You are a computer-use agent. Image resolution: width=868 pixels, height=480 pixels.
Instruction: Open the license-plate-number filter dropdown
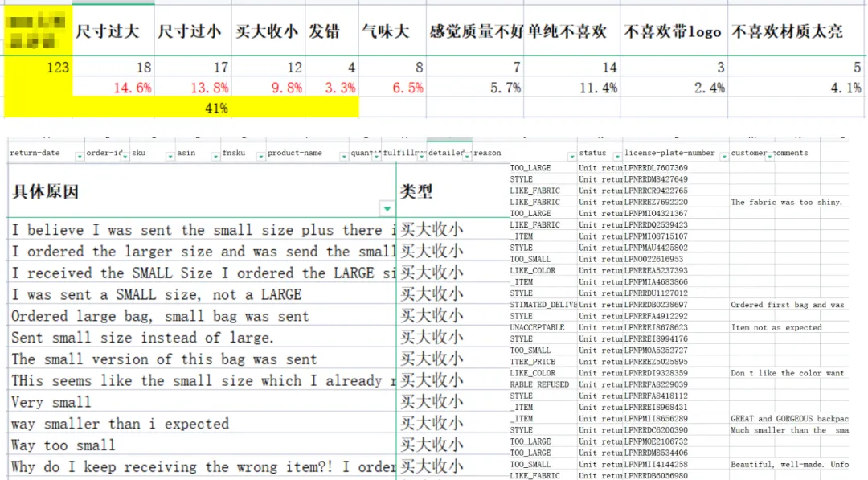pyautogui.click(x=723, y=157)
